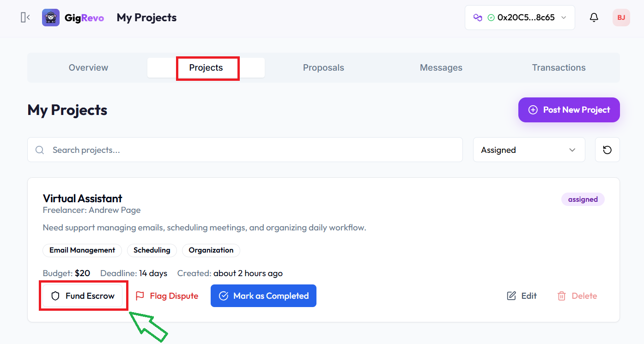Expand the chevron next to 0x20C5...8c65
The height and width of the screenshot is (344, 644).
point(563,17)
